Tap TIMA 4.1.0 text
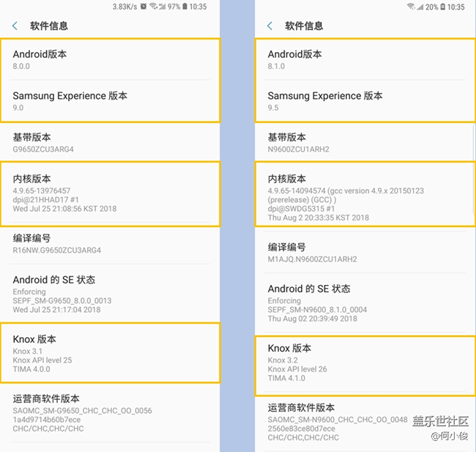This screenshot has height=452, width=476. coord(286,378)
